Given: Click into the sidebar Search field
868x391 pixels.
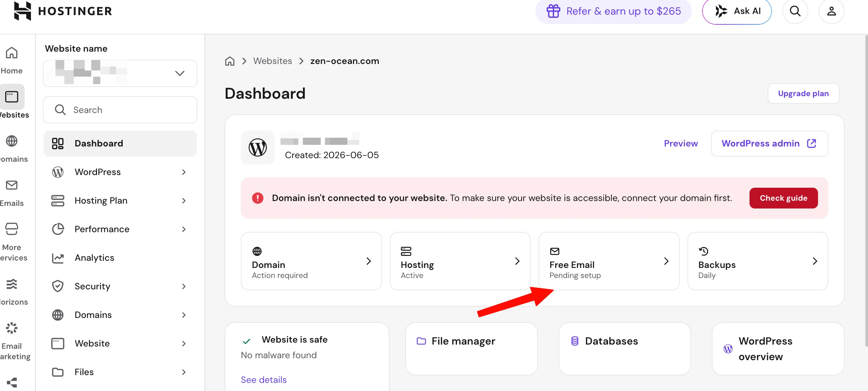Looking at the screenshot, I should (120, 110).
